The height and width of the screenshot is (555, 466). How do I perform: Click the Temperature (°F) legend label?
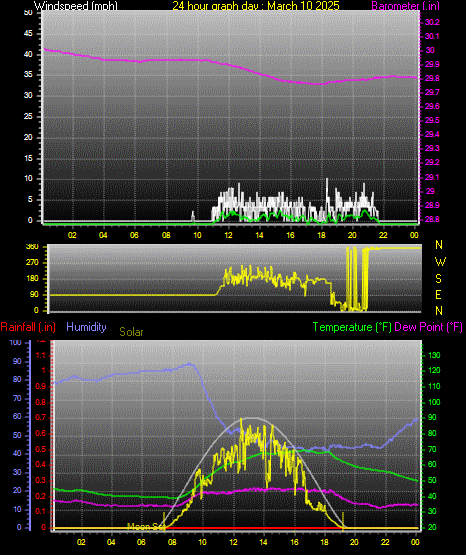click(352, 327)
